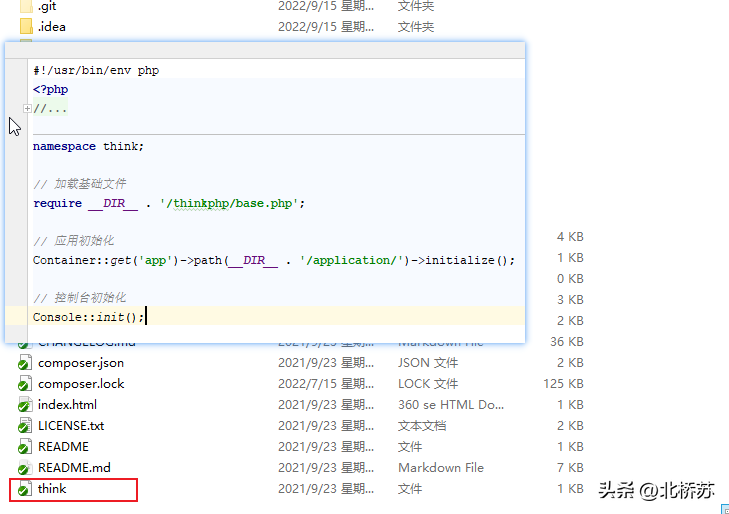Open the .git folder icon
The height and width of the screenshot is (514, 729).
tap(26, 6)
